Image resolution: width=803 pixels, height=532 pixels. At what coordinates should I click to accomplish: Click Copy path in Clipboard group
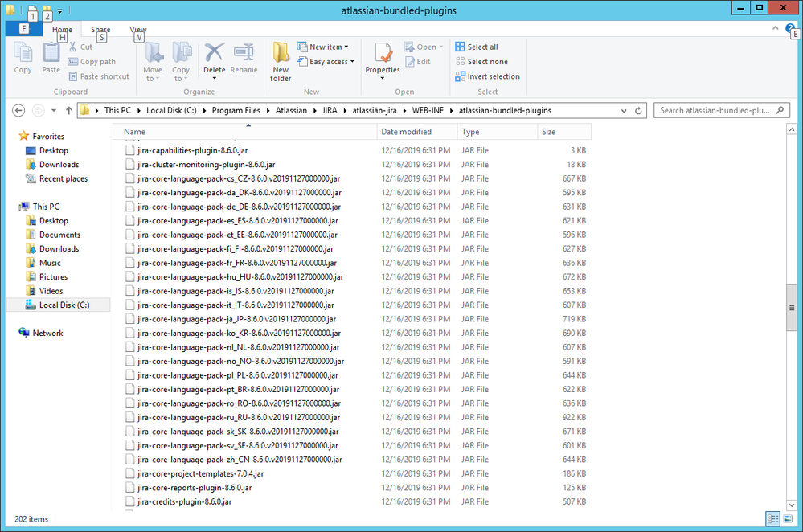pyautogui.click(x=92, y=61)
